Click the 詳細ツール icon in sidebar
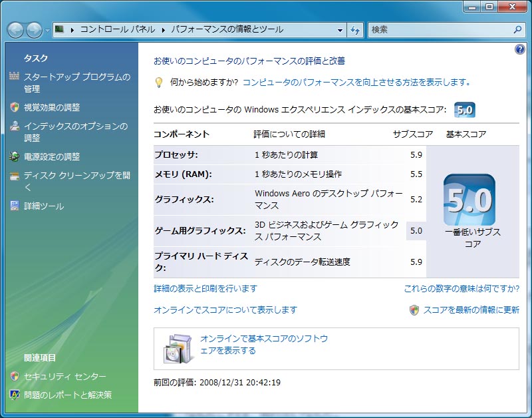This screenshot has width=532, height=418. tap(14, 206)
